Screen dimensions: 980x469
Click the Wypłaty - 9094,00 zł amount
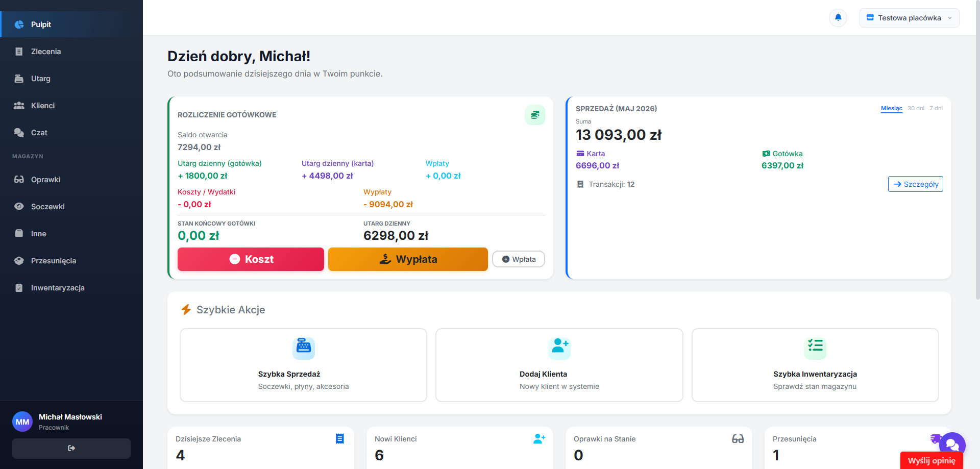388,204
